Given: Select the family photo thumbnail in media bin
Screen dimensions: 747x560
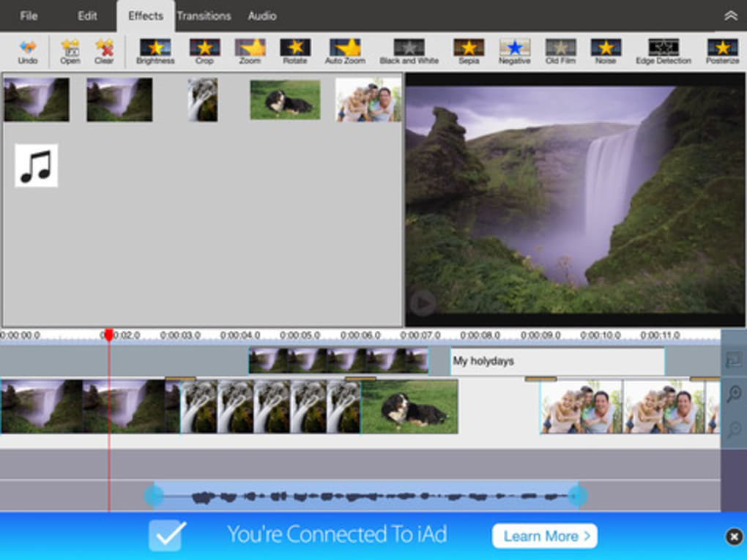Looking at the screenshot, I should point(368,100).
